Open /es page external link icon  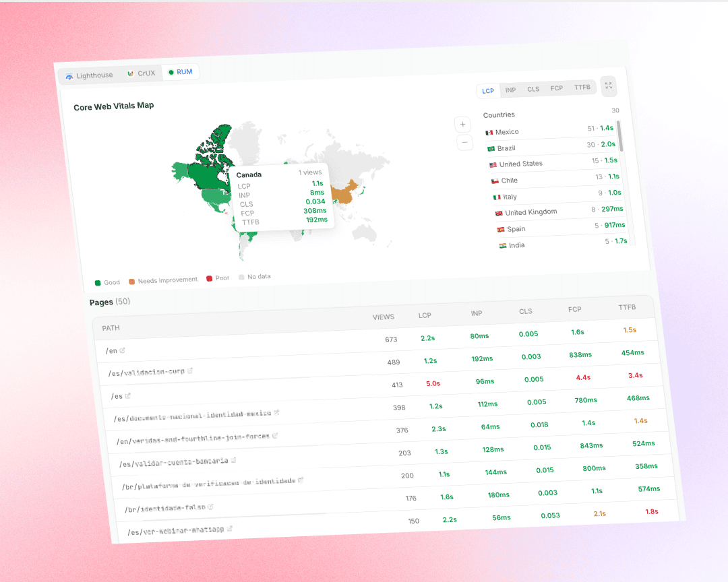(x=127, y=395)
